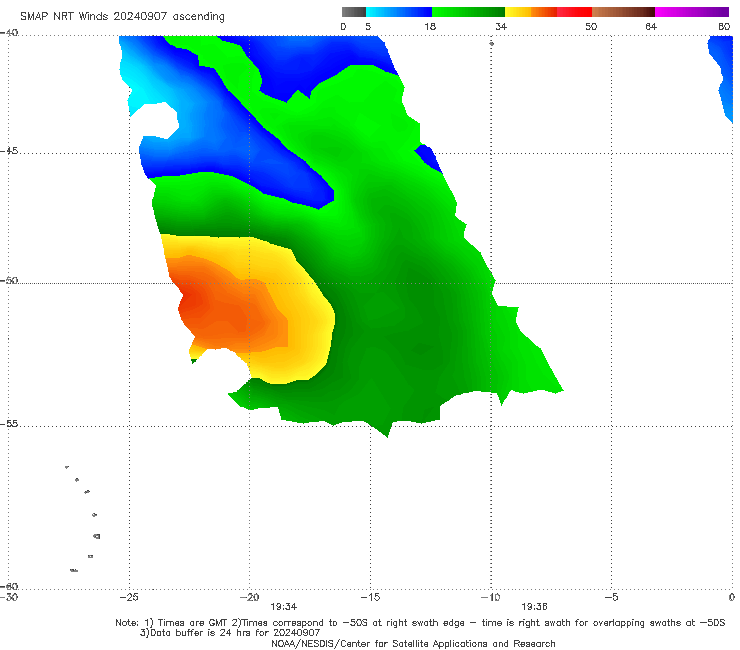Screen dimensions: 740x650
Task: Click the green segment of the color bar
Action: [x=468, y=12]
